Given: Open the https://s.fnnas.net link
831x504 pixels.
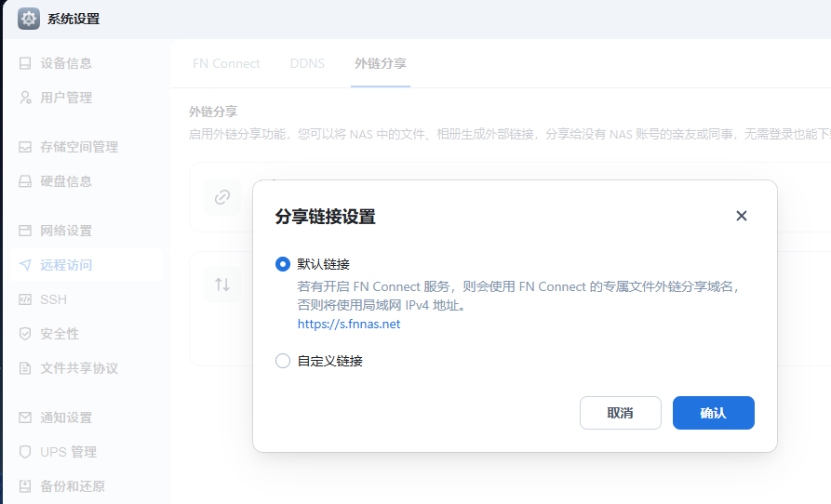Looking at the screenshot, I should tap(349, 324).
